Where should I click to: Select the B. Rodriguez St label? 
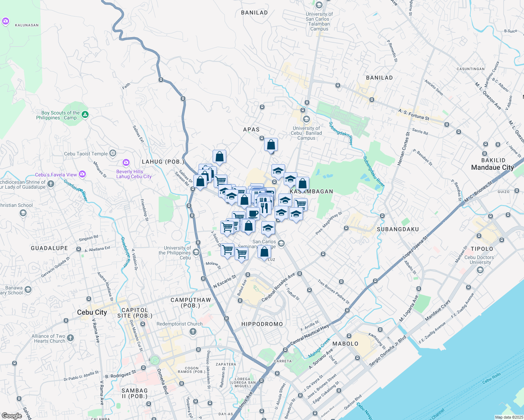pyautogui.click(x=120, y=374)
